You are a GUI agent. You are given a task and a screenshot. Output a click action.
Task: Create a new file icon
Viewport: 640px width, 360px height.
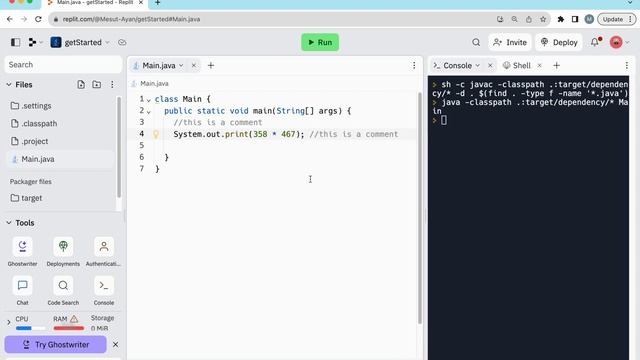pyautogui.click(x=81, y=84)
